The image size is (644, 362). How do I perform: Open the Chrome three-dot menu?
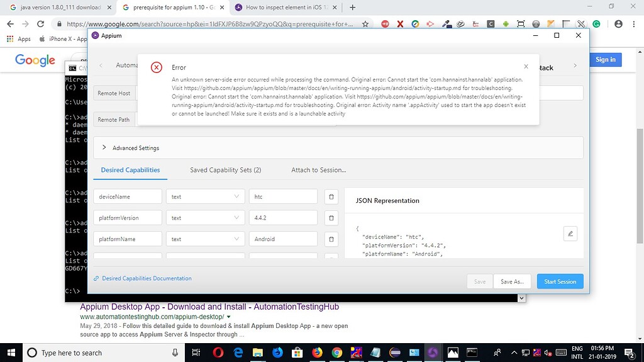634,24
